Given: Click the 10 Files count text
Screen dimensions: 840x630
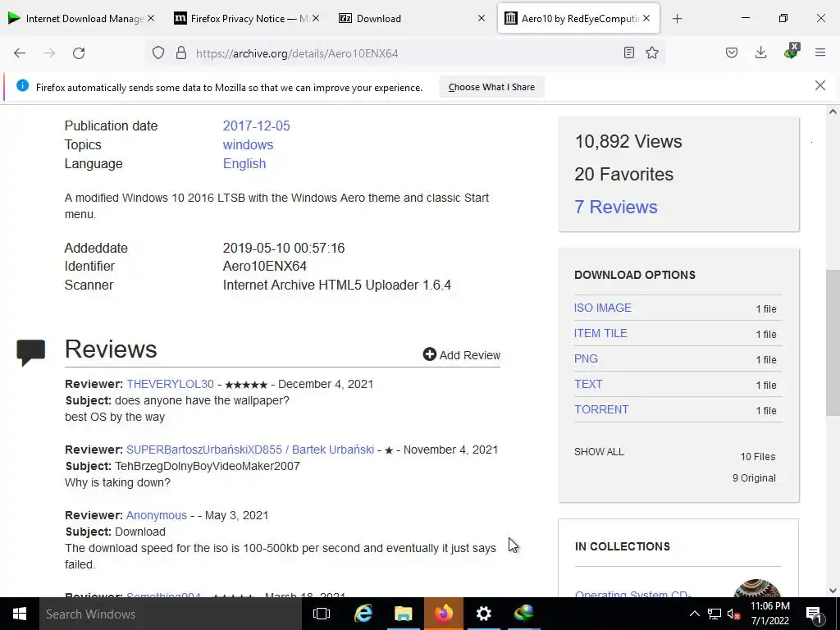Looking at the screenshot, I should click(757, 456).
